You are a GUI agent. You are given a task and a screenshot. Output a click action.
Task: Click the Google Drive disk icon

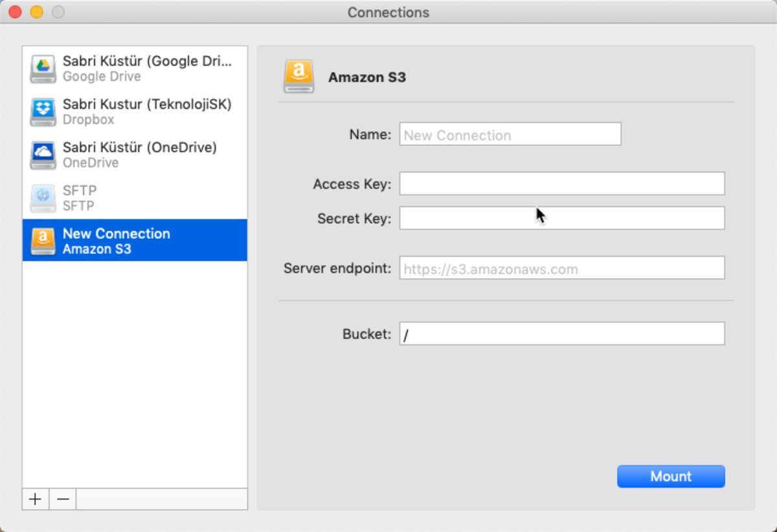click(x=43, y=69)
